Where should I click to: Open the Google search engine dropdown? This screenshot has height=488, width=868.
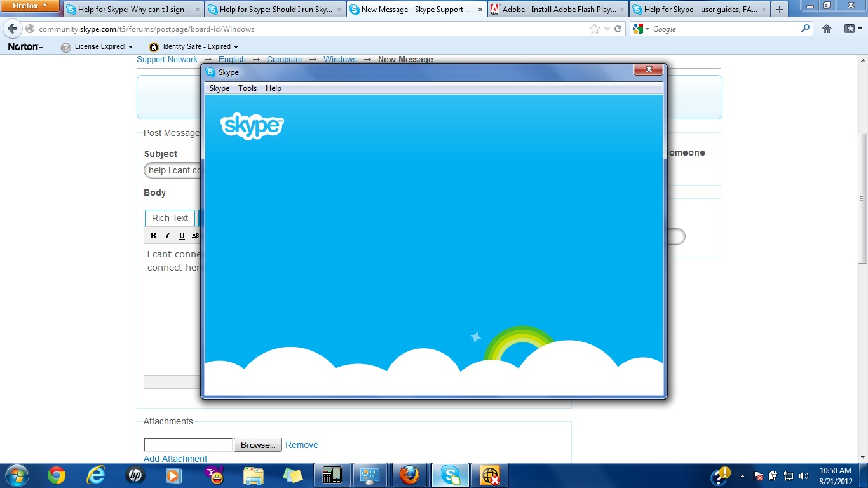coord(641,29)
